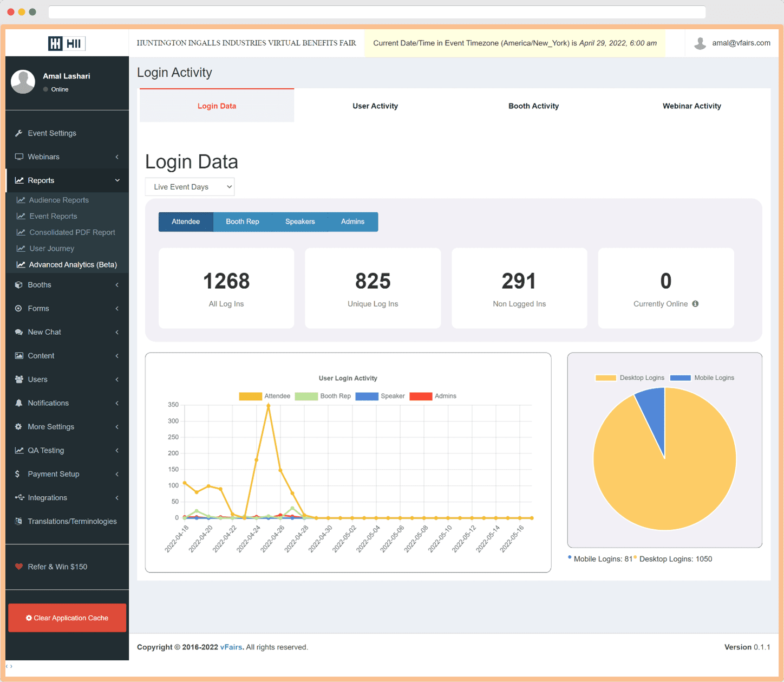
Task: Click the Clear Application Cache button
Action: point(67,618)
